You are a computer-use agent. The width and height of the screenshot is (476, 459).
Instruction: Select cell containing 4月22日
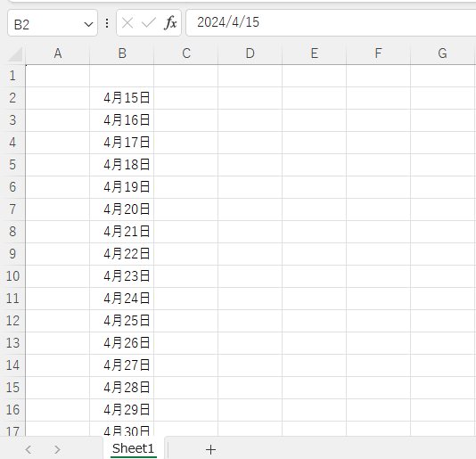coord(122,254)
